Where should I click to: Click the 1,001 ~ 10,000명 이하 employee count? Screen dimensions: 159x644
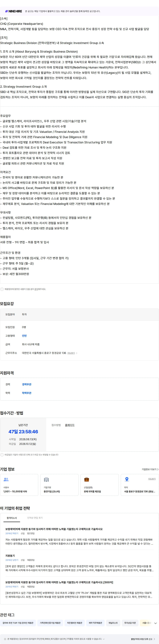coord(15,492)
